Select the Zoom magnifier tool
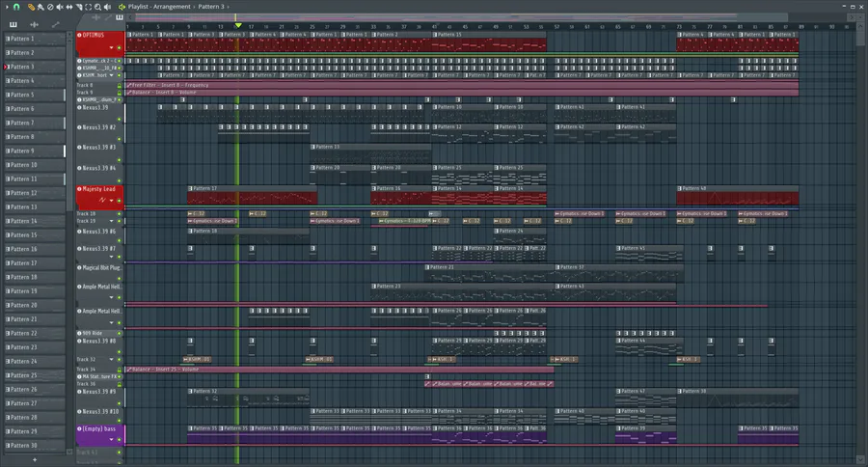The height and width of the screenshot is (467, 868). pos(97,7)
